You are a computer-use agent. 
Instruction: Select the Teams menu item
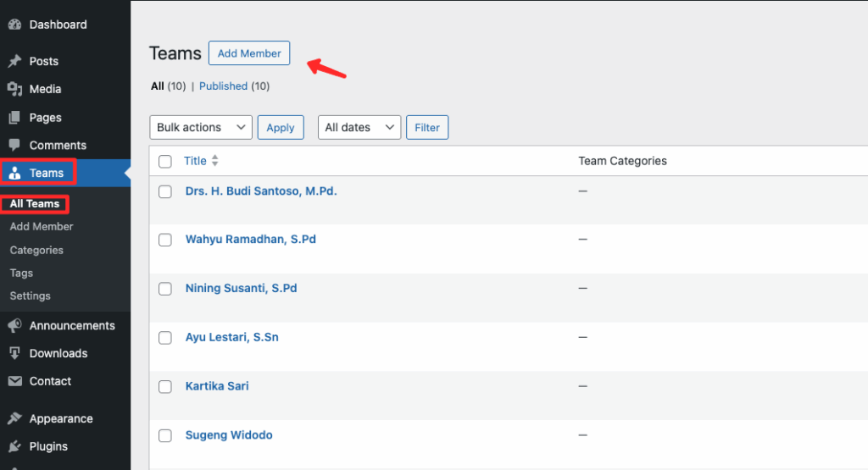47,173
